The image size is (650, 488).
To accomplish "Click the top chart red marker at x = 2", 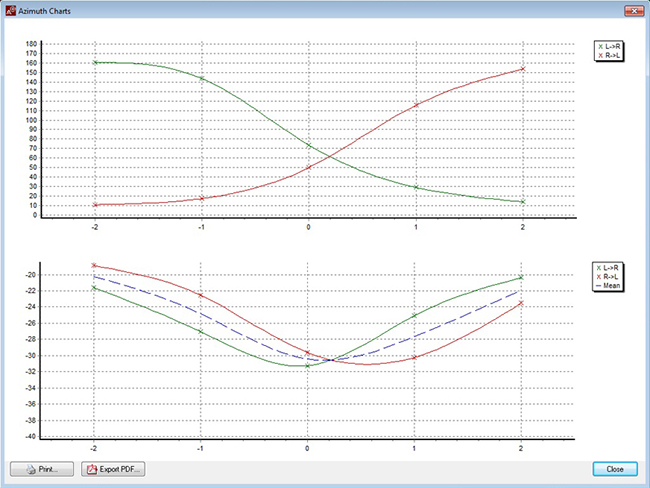I will click(x=522, y=69).
